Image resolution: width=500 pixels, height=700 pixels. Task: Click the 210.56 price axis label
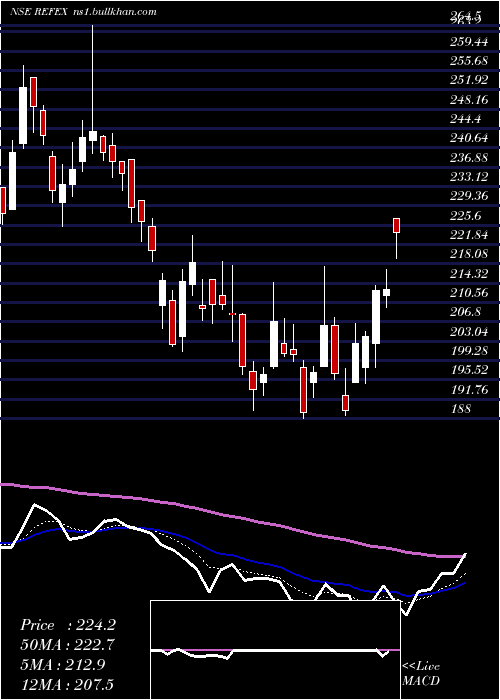tap(468, 293)
